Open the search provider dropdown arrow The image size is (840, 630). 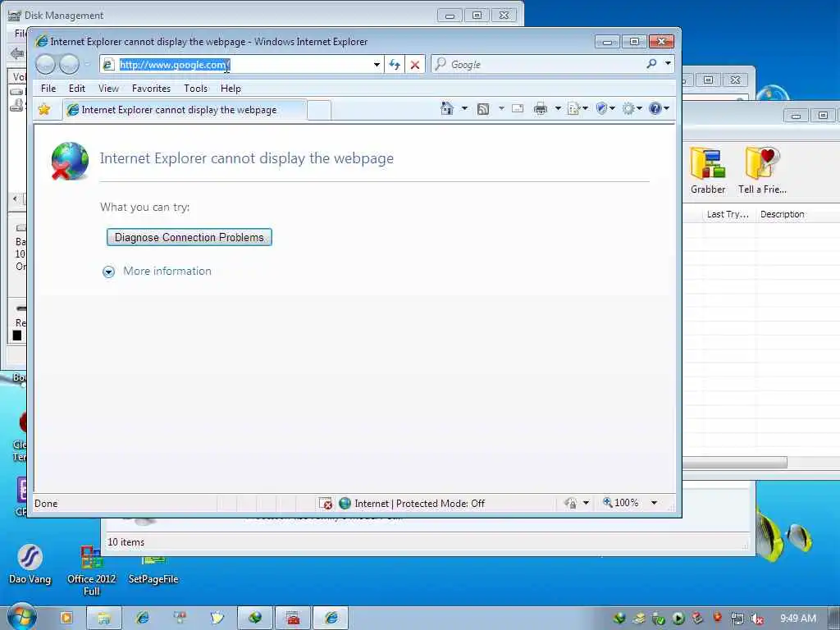click(x=668, y=63)
